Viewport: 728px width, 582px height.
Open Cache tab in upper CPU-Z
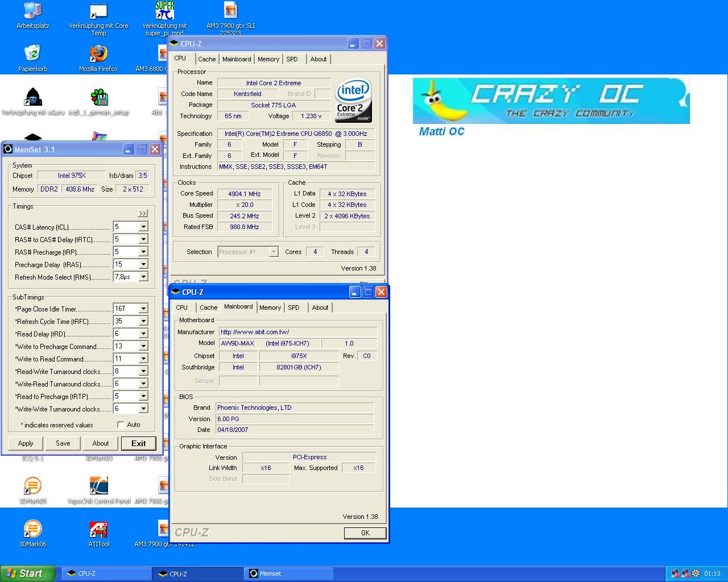click(x=207, y=59)
